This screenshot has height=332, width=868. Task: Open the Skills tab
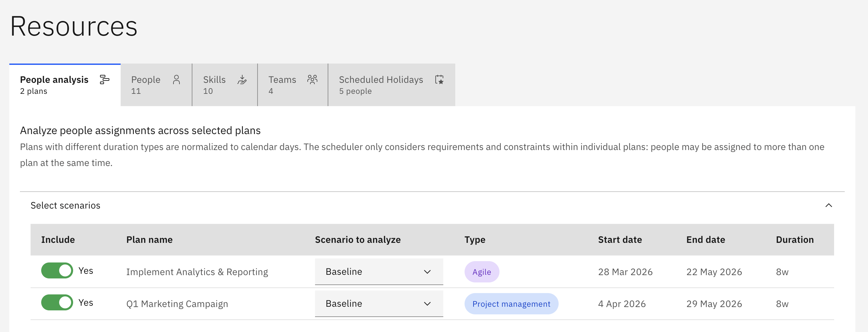coord(225,85)
